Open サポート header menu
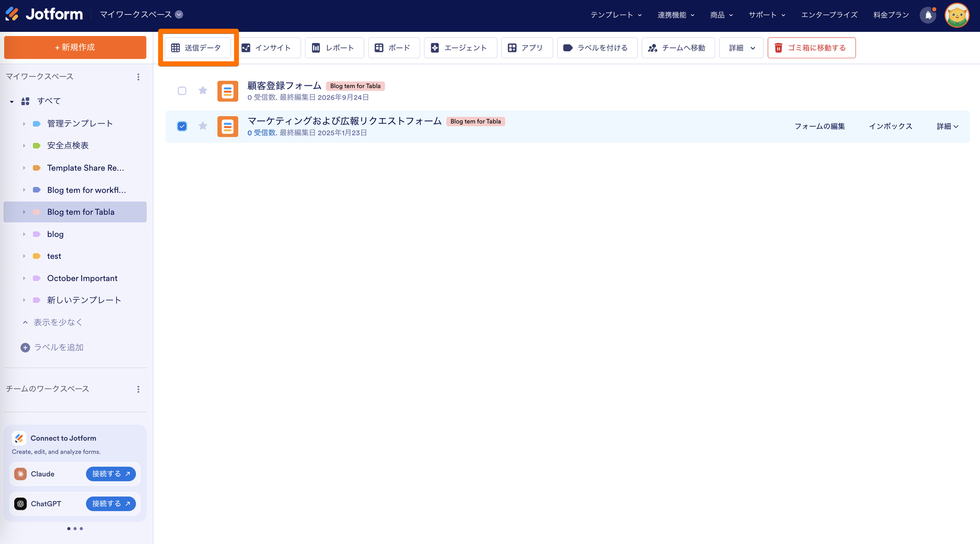 coord(767,15)
